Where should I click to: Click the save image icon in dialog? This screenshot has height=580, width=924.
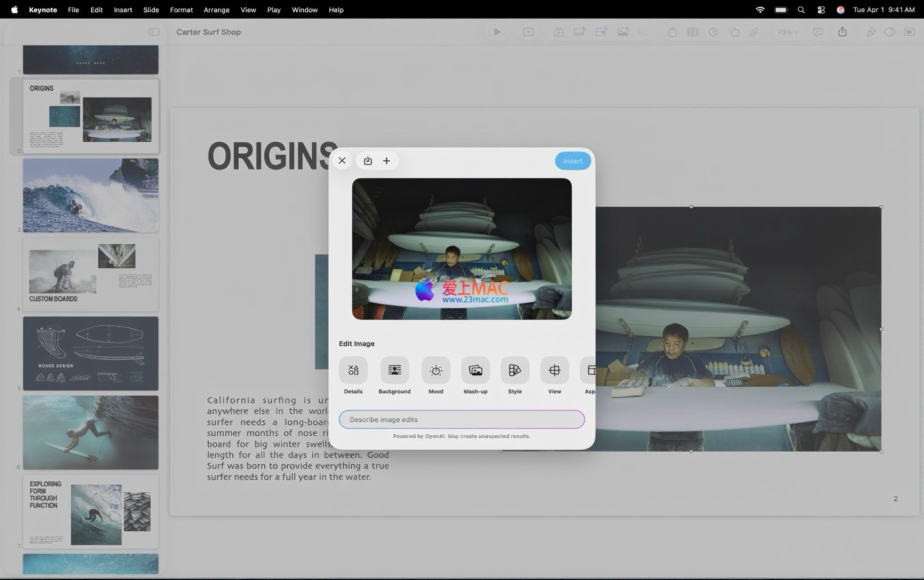(x=368, y=161)
